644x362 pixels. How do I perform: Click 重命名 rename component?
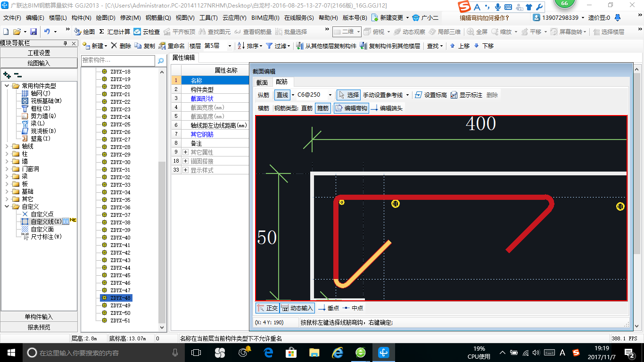pyautogui.click(x=172, y=46)
